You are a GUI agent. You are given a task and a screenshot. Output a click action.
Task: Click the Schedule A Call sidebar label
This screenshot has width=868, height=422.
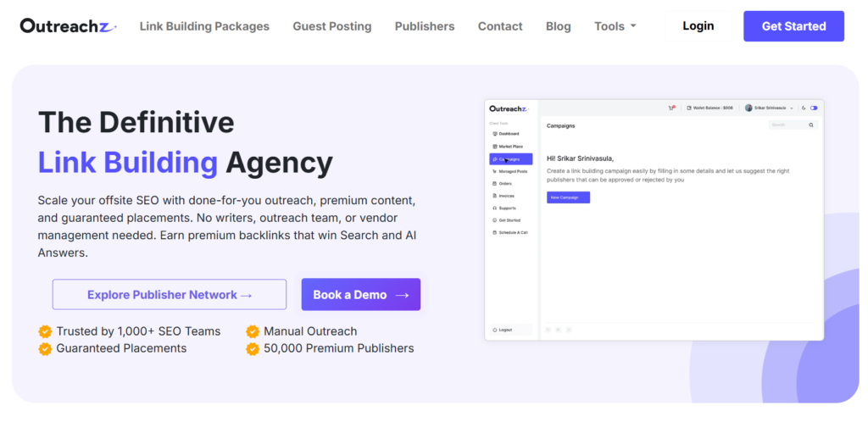coord(513,232)
